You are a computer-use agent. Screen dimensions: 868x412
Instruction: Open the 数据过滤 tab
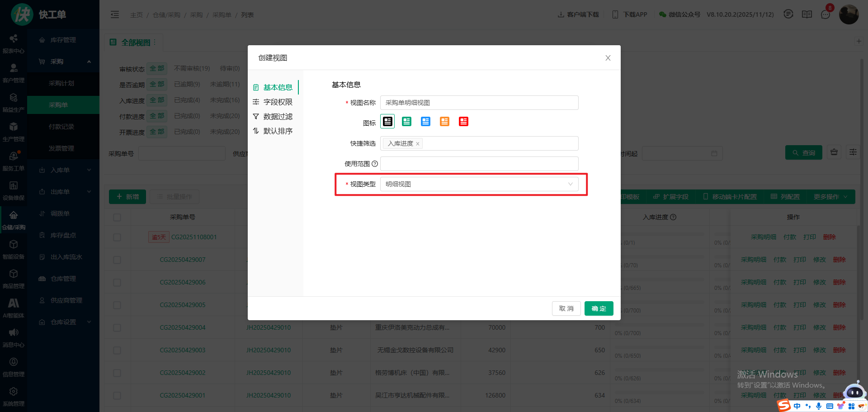[277, 117]
